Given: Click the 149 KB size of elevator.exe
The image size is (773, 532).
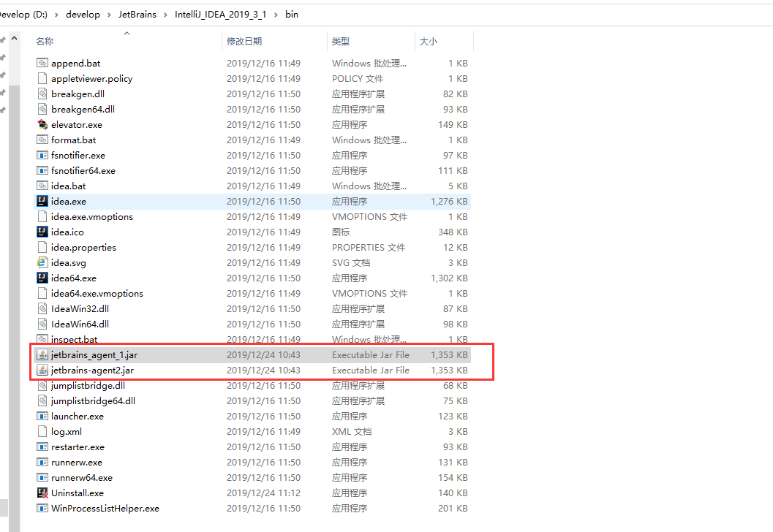Looking at the screenshot, I should pos(453,125).
